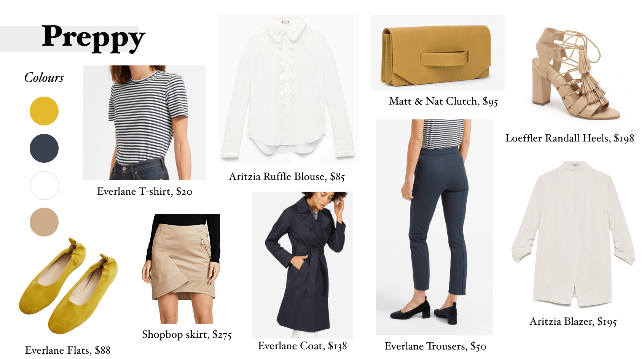Open the striped Everlane T-shirt image
The width and height of the screenshot is (644, 359).
145,123
